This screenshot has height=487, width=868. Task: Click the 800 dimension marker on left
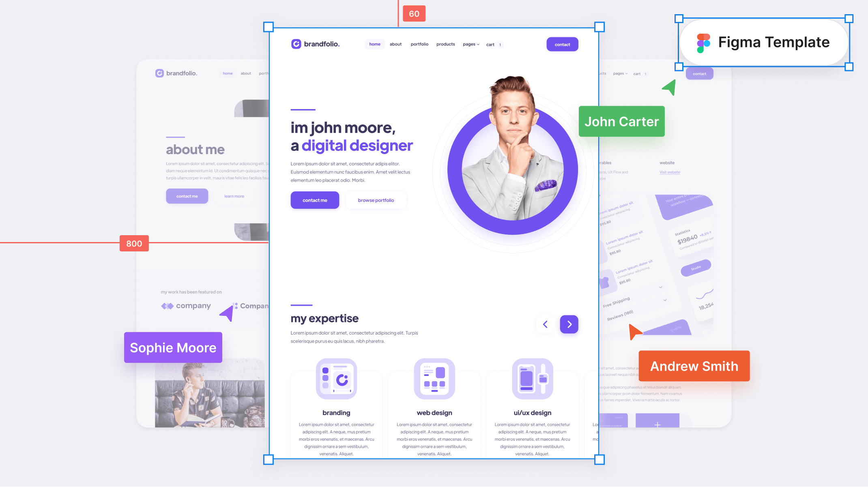134,243
